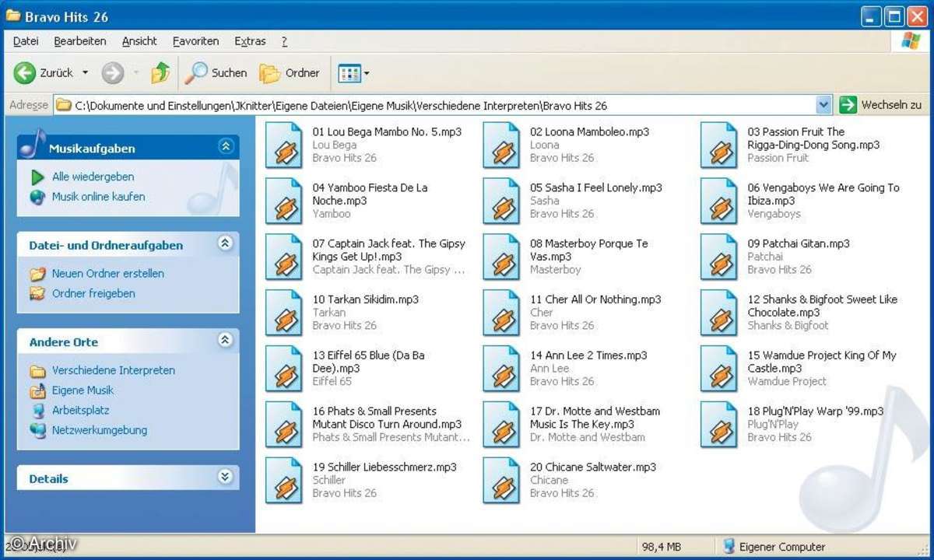Open the ? help menu

click(284, 41)
